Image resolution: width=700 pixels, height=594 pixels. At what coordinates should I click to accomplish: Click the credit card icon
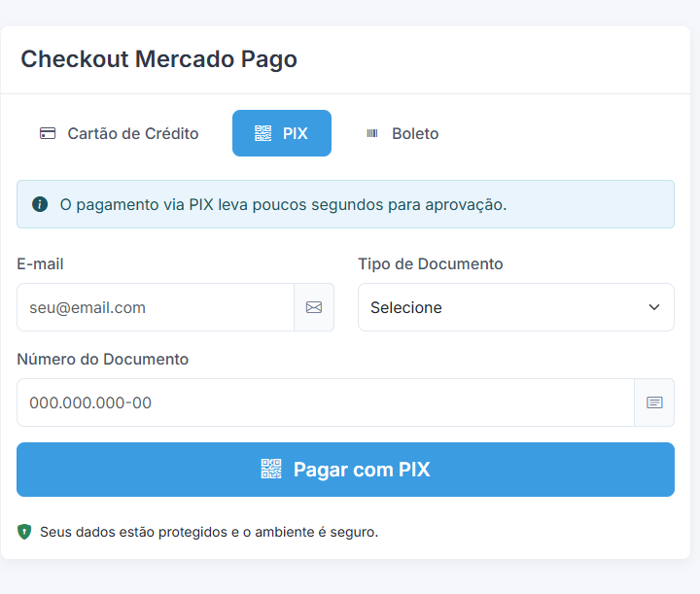coord(48,133)
